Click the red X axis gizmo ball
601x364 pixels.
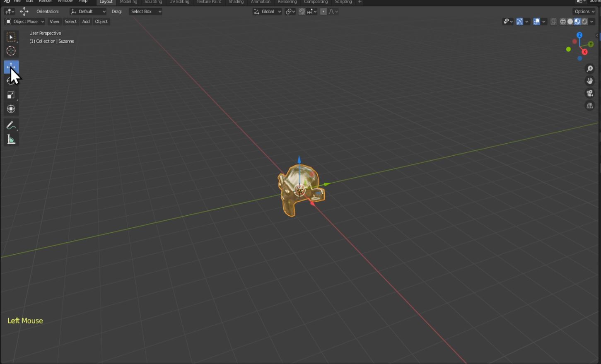pos(584,52)
